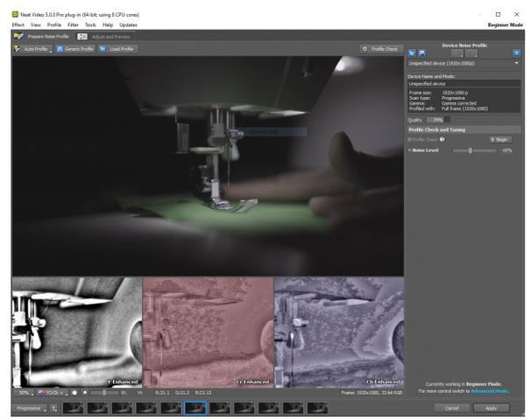This screenshot has height=420, width=530.
Task: Open the Filter menu
Action: 73,25
